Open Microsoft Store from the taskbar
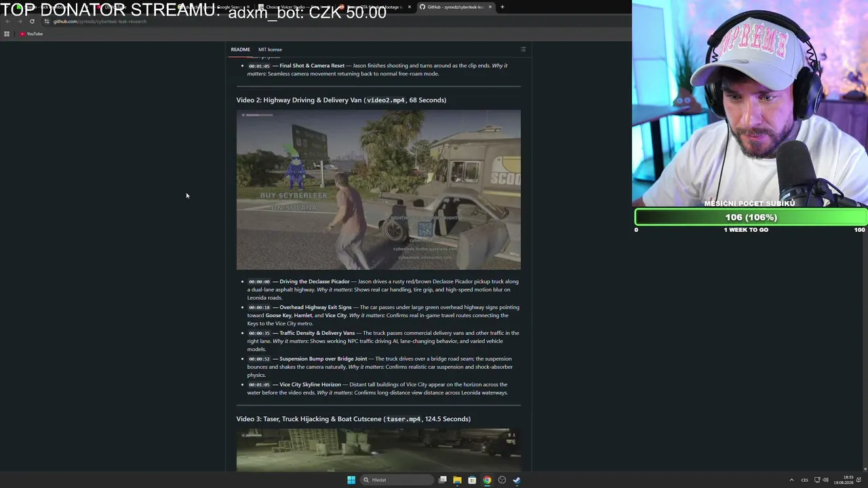 tap(472, 480)
